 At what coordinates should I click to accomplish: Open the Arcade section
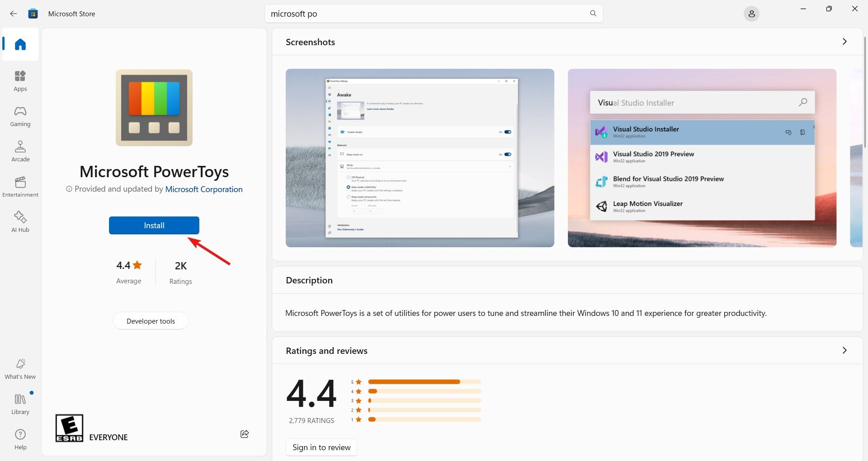(20, 151)
